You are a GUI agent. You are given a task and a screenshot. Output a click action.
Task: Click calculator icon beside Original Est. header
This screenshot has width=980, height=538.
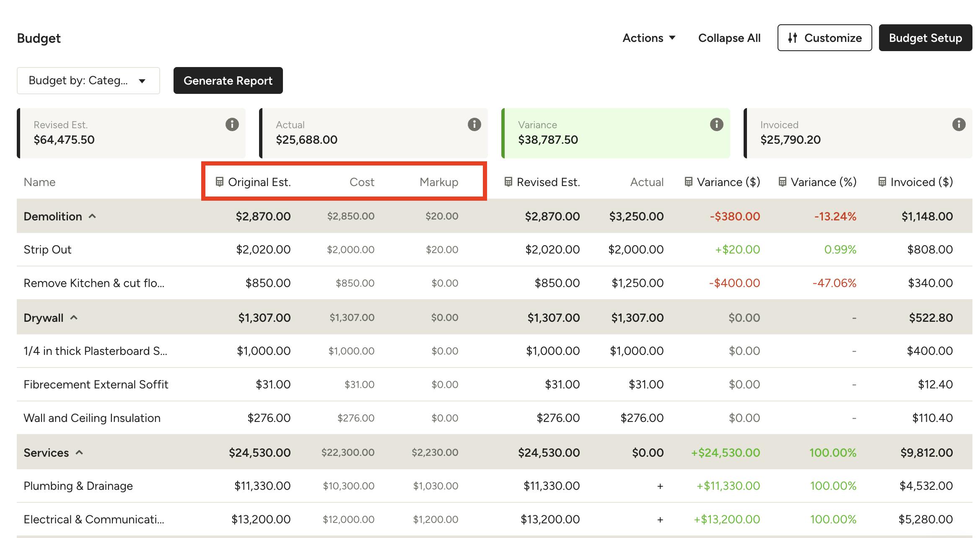coord(219,182)
